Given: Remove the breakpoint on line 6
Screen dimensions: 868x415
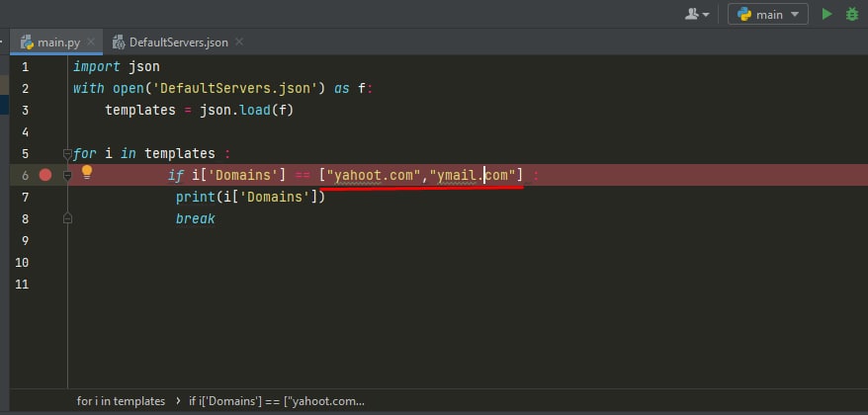Looking at the screenshot, I should (x=45, y=176).
